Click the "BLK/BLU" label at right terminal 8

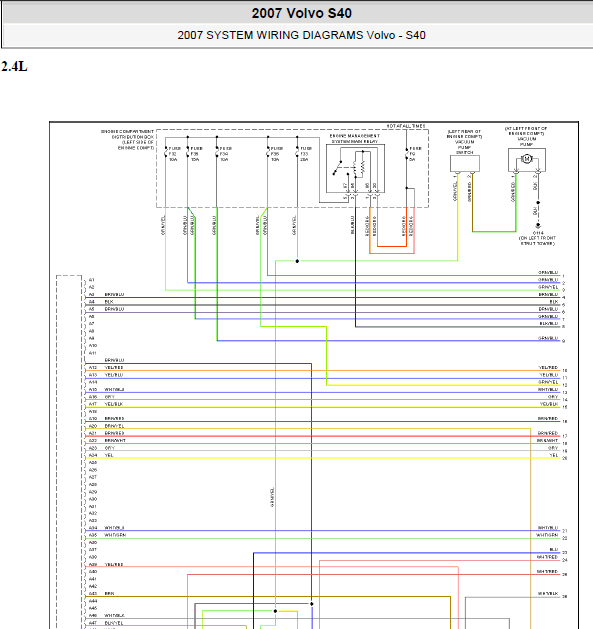(548, 323)
